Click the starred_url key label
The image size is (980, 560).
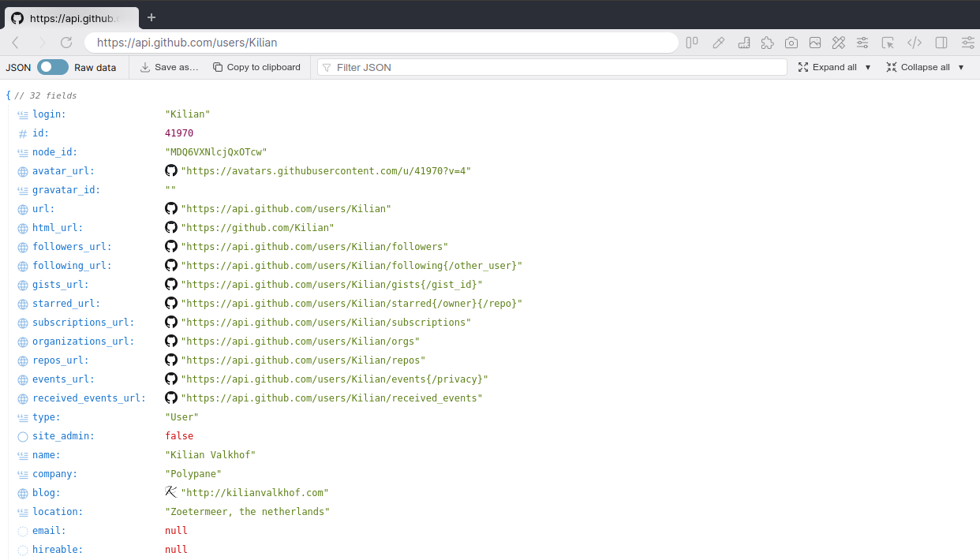pyautogui.click(x=66, y=304)
